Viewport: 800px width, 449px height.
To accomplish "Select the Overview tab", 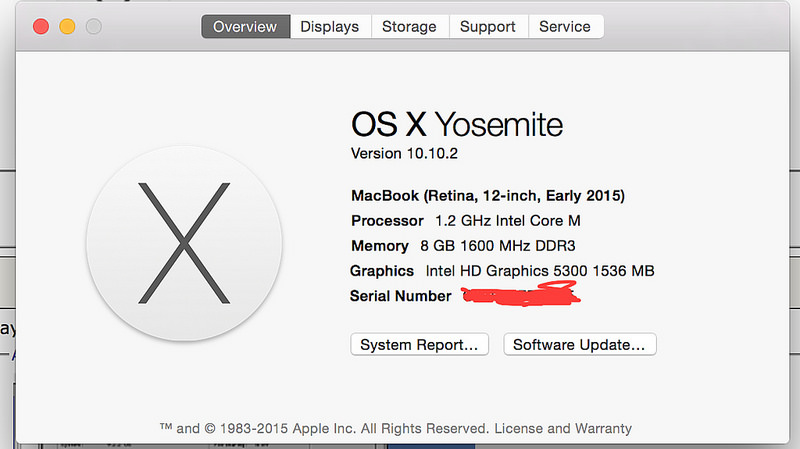I will click(245, 27).
